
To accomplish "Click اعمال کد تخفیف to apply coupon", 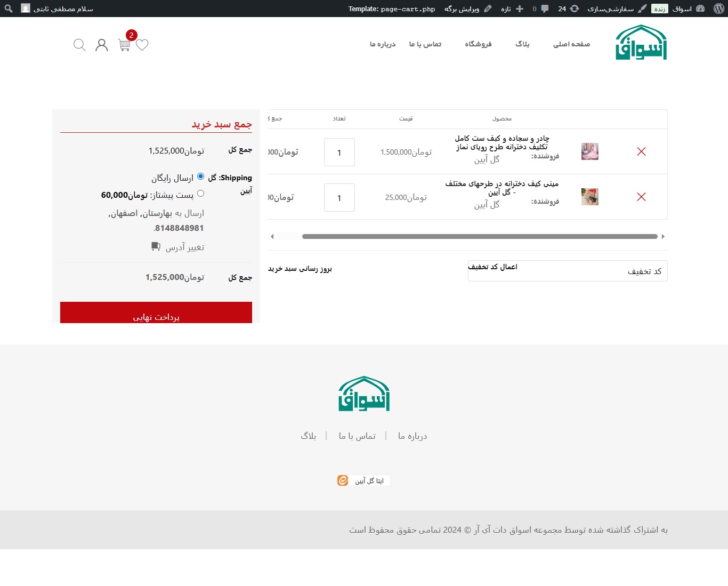I will click(x=492, y=267).
